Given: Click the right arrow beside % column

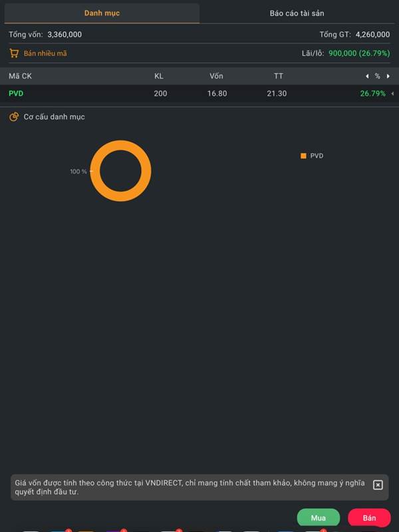Looking at the screenshot, I should 388,76.
